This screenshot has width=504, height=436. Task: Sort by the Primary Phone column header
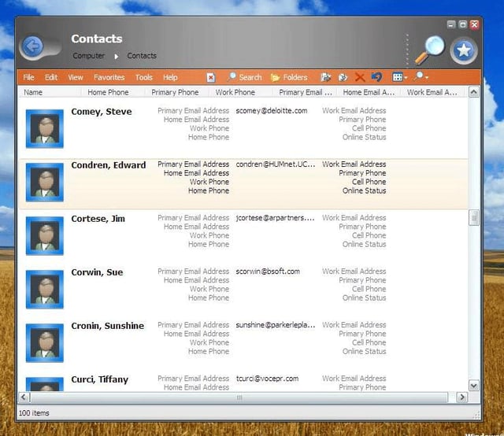pyautogui.click(x=176, y=92)
